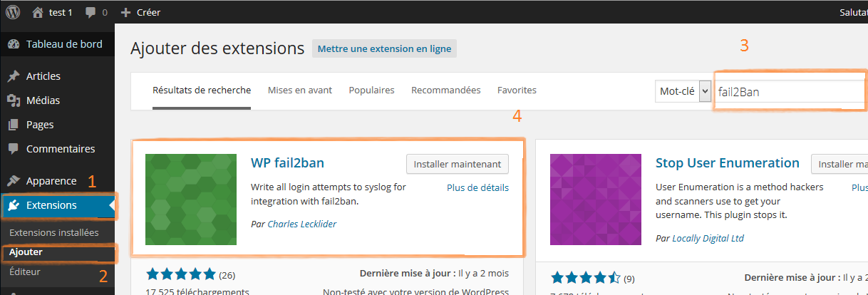
Task: Select Ajouter submenu item
Action: 26,252
